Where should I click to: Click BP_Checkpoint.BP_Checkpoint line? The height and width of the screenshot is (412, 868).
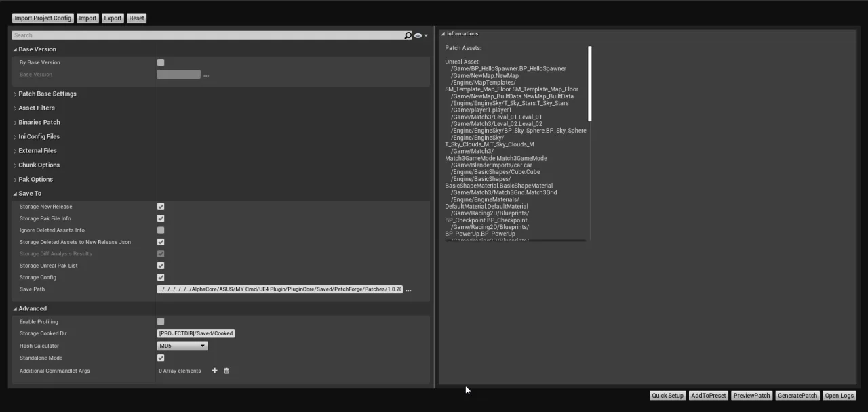tap(486, 220)
